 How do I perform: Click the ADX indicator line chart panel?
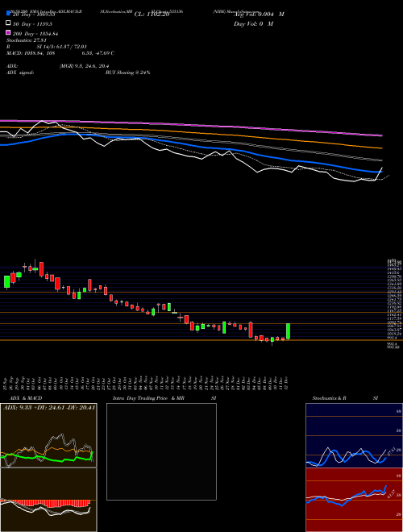[x=48, y=435]
